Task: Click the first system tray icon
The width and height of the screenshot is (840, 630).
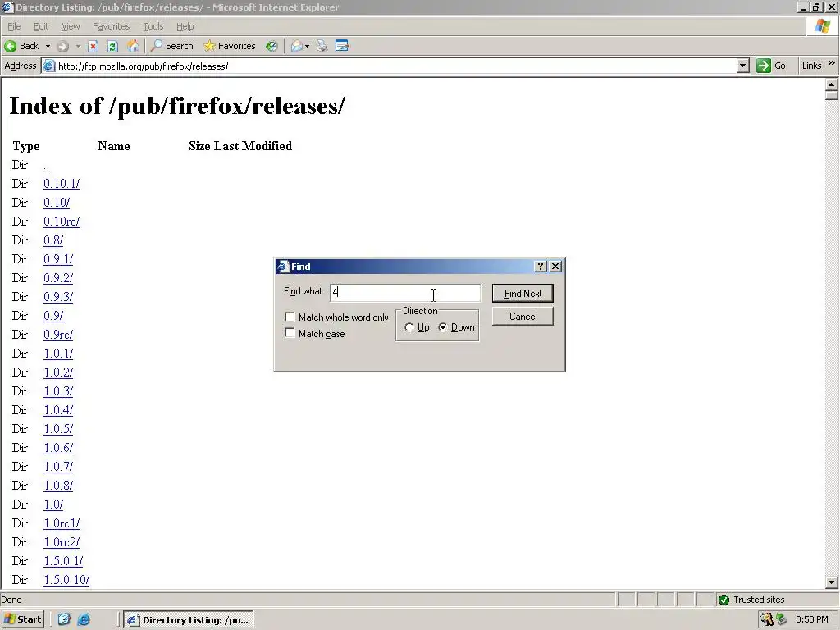Action: point(767,619)
